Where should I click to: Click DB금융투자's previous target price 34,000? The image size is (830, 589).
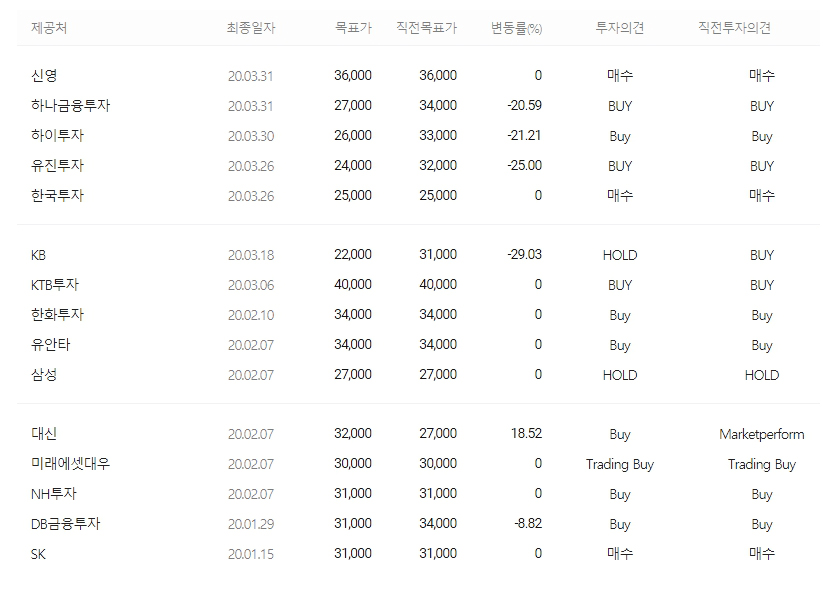pyautogui.click(x=438, y=523)
